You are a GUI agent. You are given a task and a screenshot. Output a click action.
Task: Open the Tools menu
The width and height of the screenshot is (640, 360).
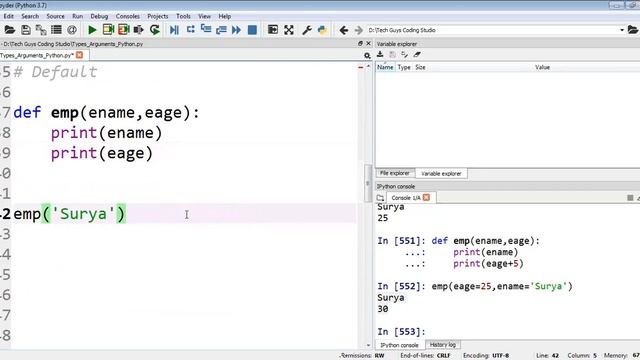coord(183,16)
